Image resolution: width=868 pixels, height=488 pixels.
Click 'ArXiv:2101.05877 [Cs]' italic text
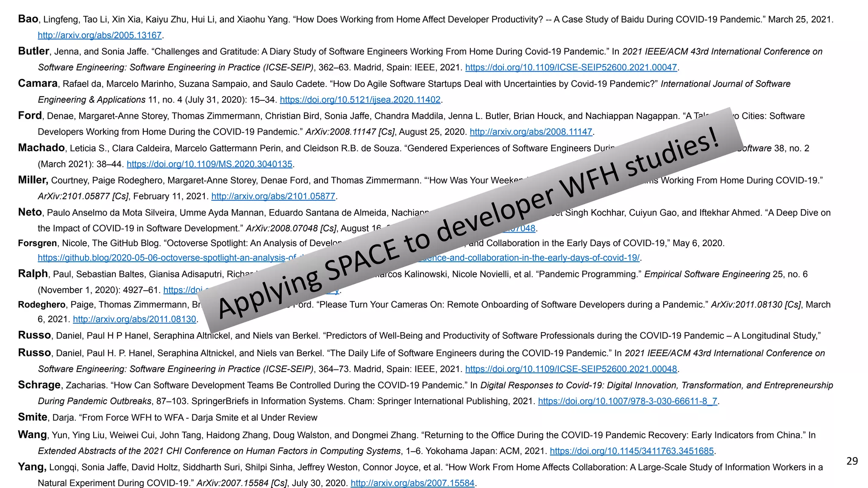(x=83, y=196)
